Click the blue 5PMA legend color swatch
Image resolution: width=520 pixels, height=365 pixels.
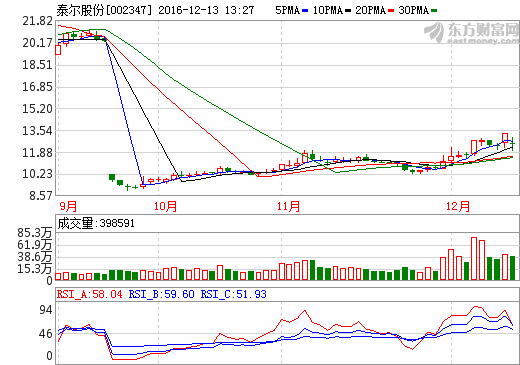click(305, 11)
